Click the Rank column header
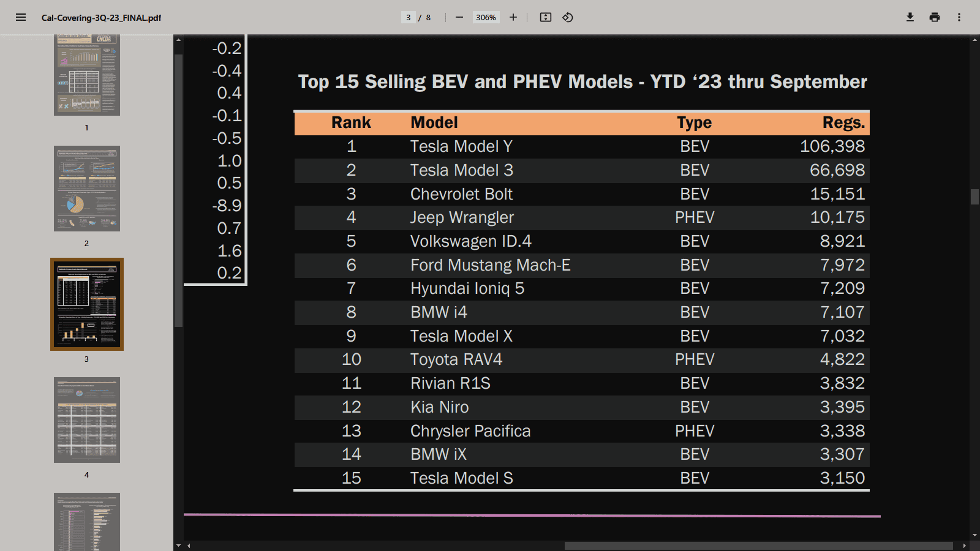 [351, 122]
